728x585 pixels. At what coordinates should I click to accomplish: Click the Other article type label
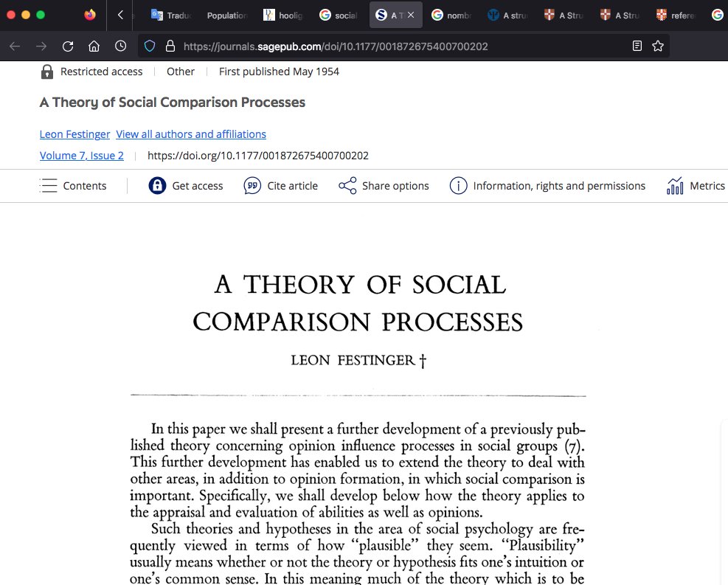click(x=181, y=72)
